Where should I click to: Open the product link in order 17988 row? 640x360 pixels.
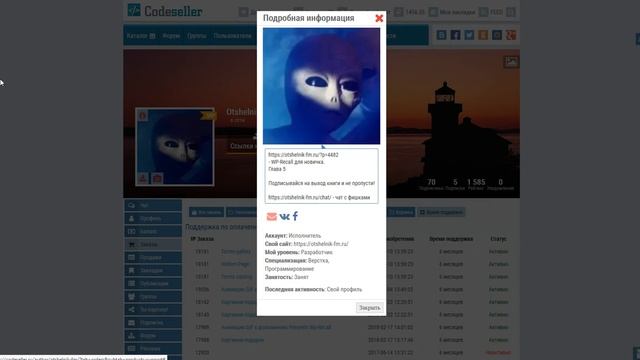pyautogui.click(x=242, y=340)
